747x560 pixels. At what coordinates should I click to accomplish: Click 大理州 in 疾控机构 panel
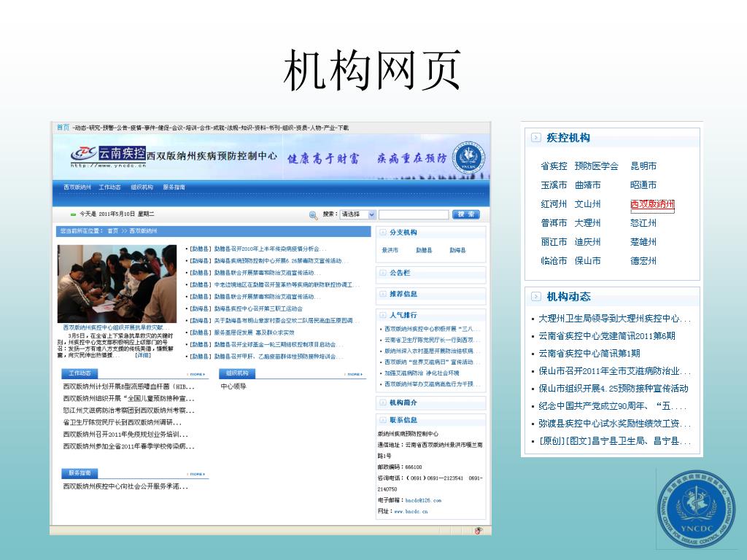(587, 223)
